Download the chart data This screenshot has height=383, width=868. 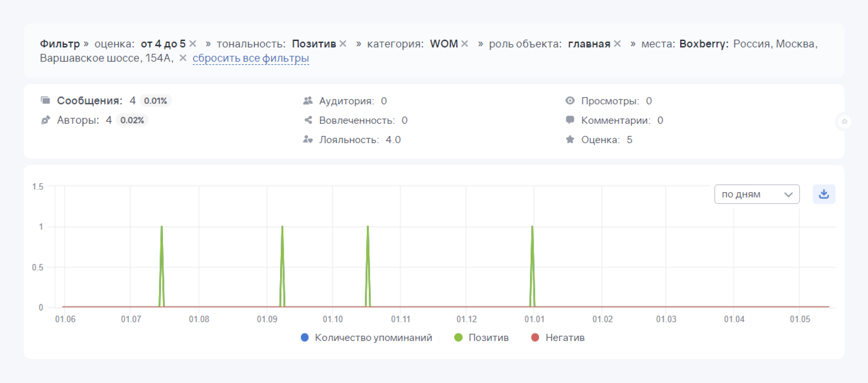click(x=824, y=194)
